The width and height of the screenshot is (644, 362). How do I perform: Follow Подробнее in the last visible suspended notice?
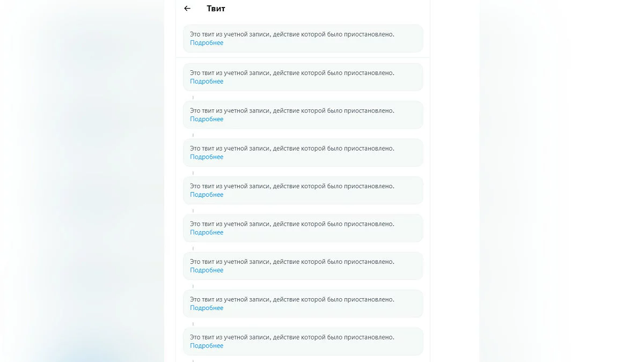coord(207,346)
